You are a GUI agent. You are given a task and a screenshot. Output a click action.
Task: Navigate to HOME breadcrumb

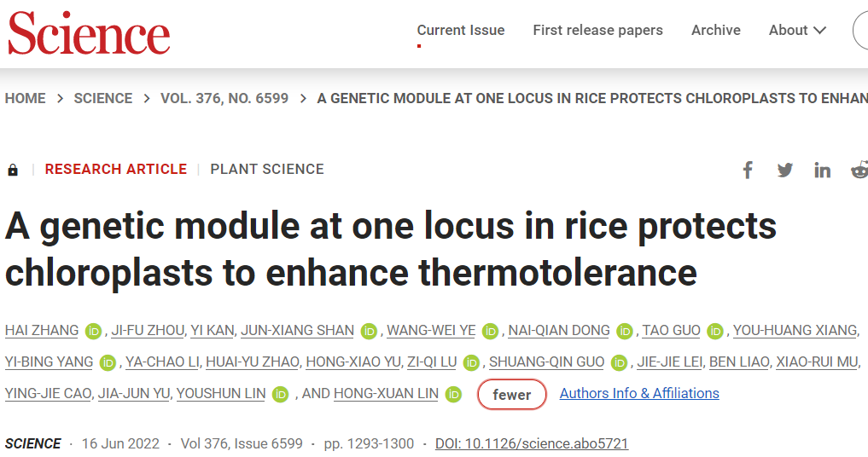(26, 99)
